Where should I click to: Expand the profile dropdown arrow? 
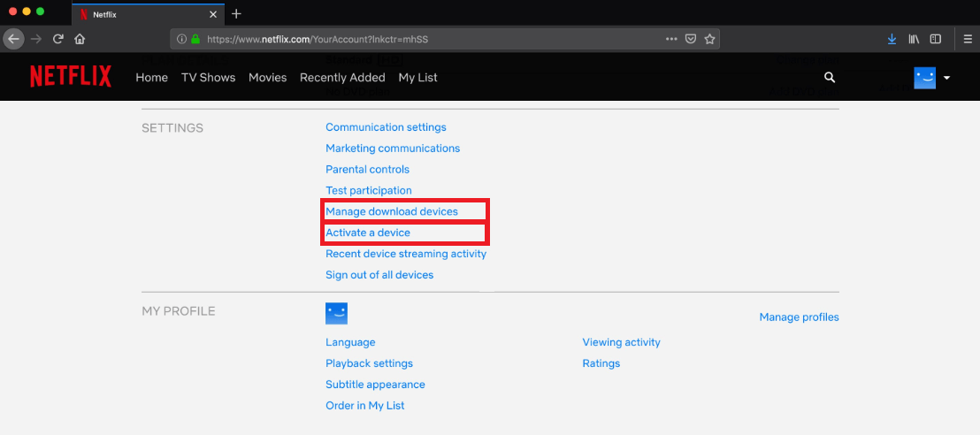tap(946, 78)
